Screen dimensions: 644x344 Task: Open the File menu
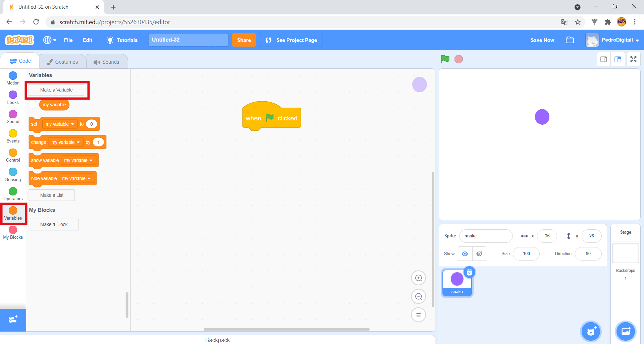[x=68, y=40]
